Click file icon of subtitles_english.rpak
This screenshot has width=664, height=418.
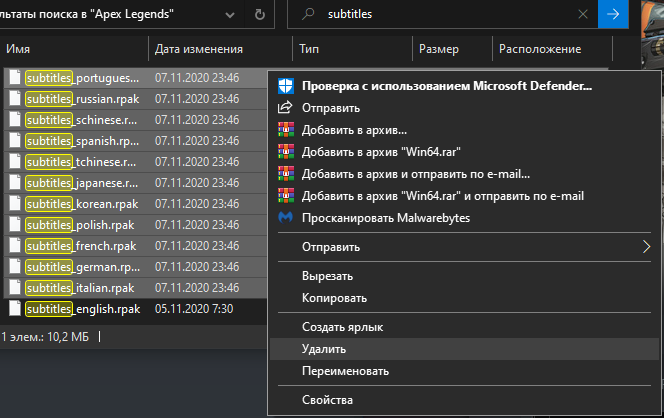(x=15, y=308)
